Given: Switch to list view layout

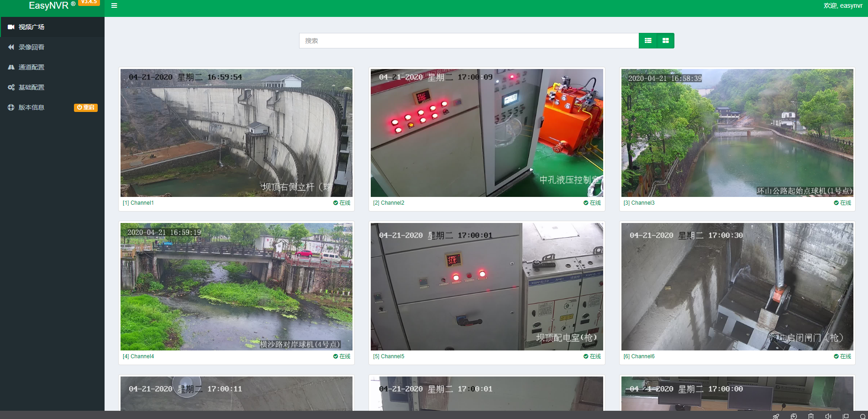Looking at the screenshot, I should point(647,41).
